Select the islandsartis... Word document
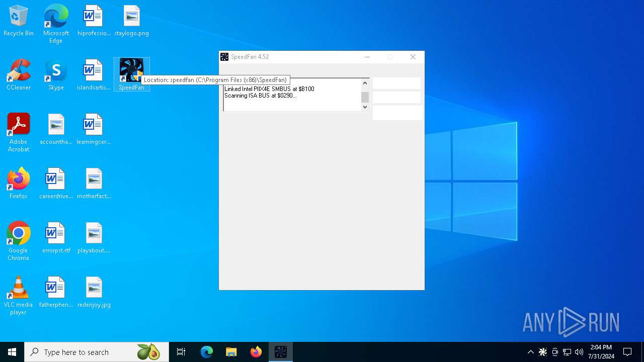Screen dimensions: 644x362 94,75
